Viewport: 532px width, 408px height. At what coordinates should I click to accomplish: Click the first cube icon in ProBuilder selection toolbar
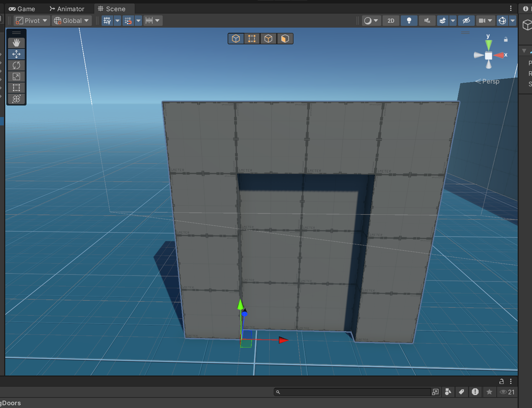coord(236,38)
